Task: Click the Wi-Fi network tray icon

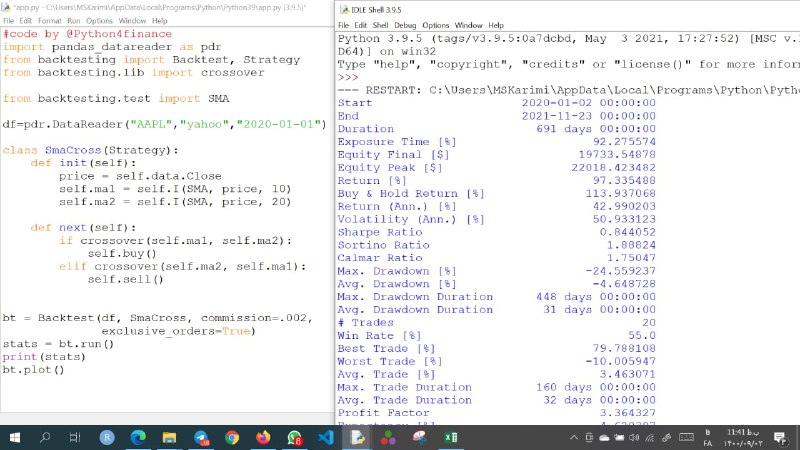Action: pyautogui.click(x=649, y=437)
